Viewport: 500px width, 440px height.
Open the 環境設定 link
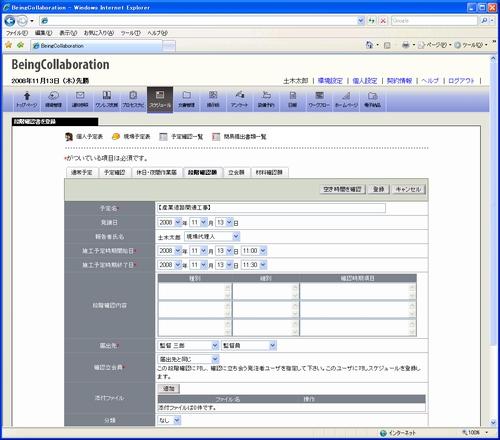(330, 81)
